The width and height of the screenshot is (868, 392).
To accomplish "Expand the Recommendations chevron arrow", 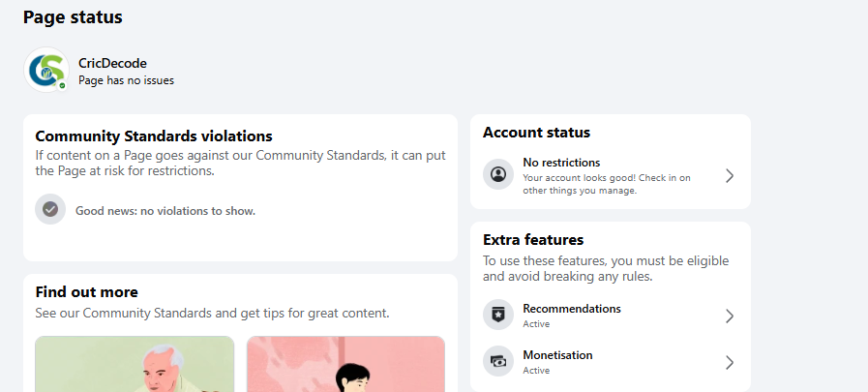I will tap(730, 316).
